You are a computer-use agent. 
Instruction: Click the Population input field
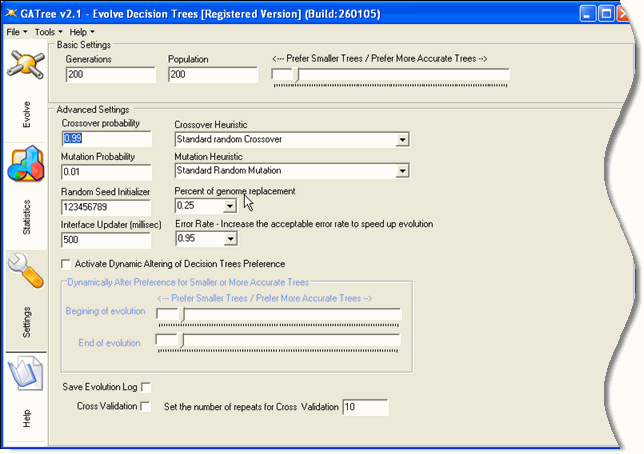point(213,74)
